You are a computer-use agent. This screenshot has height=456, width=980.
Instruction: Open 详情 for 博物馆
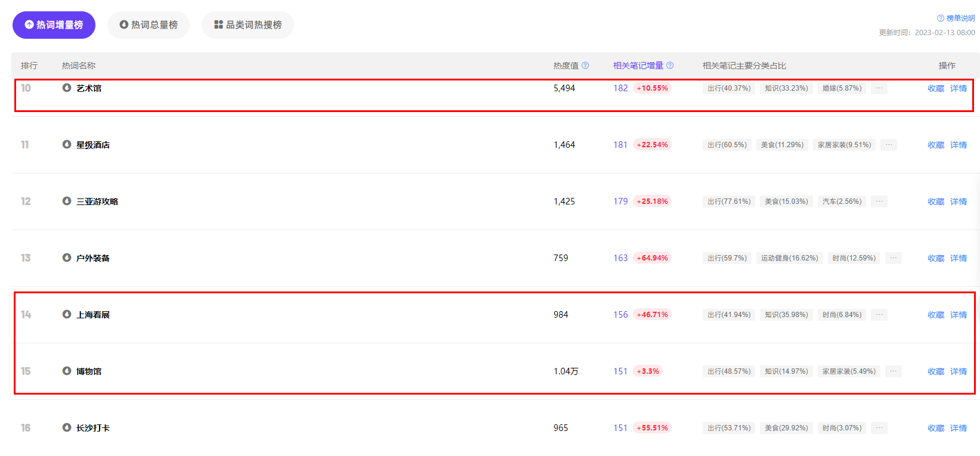click(x=959, y=371)
